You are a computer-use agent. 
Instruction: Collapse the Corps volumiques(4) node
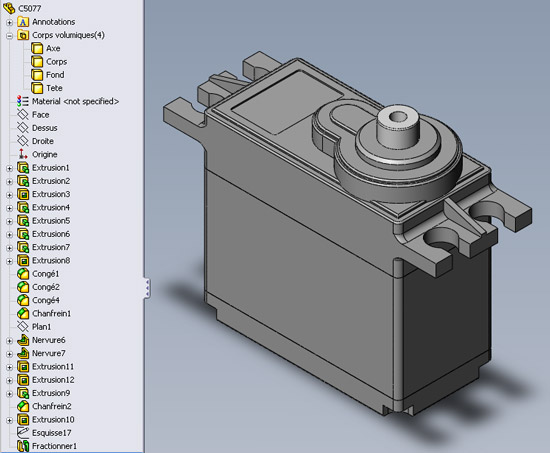coord(9,36)
